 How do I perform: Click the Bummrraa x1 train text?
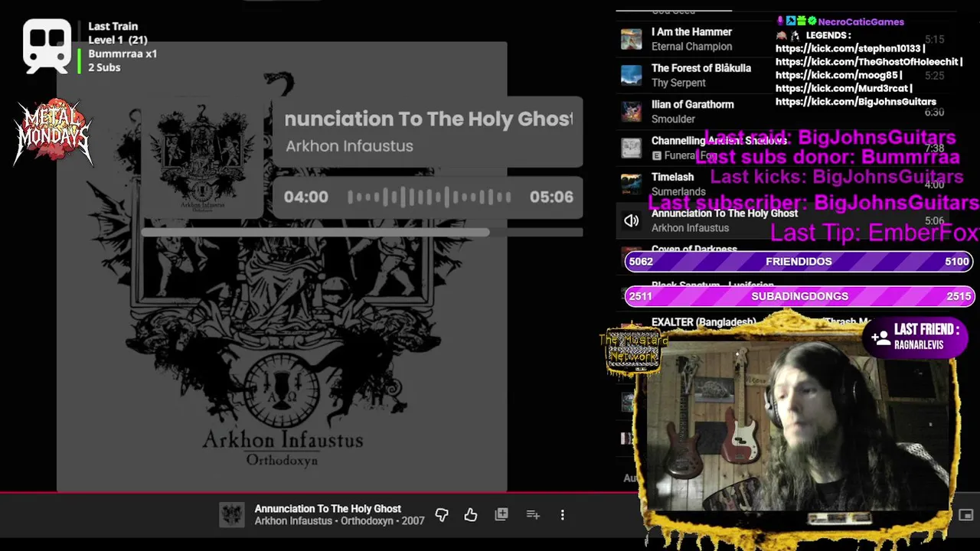(122, 54)
